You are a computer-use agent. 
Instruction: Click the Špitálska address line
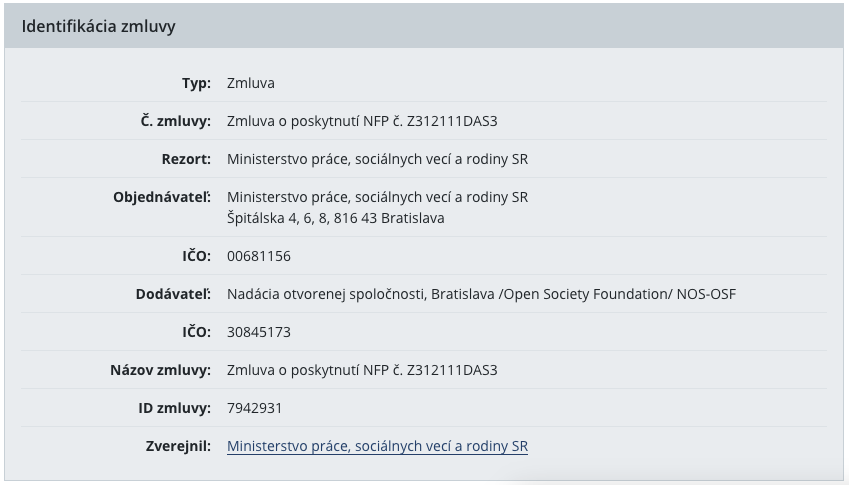[x=336, y=218]
